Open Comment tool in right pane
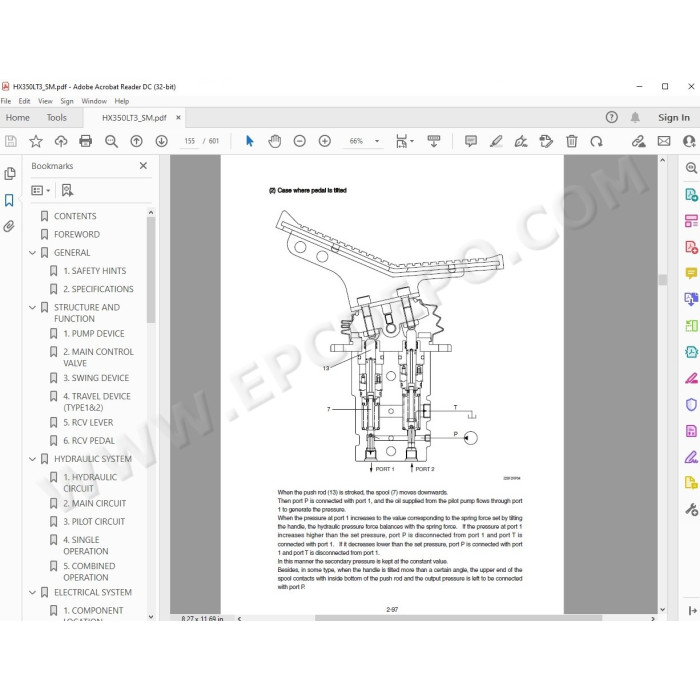The height and width of the screenshot is (700, 700). click(691, 273)
